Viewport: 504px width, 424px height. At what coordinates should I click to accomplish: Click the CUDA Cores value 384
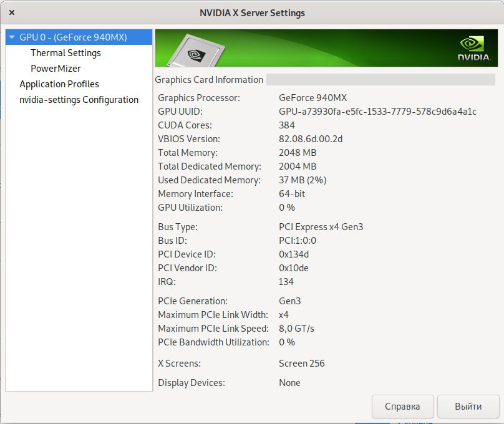287,125
